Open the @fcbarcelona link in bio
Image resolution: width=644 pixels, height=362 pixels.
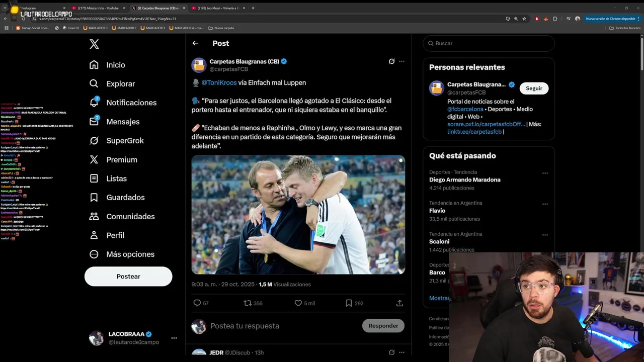coord(465,109)
